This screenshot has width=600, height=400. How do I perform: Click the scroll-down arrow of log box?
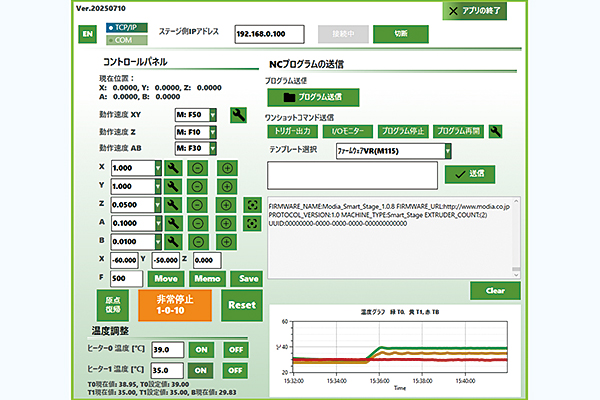pos(516,274)
